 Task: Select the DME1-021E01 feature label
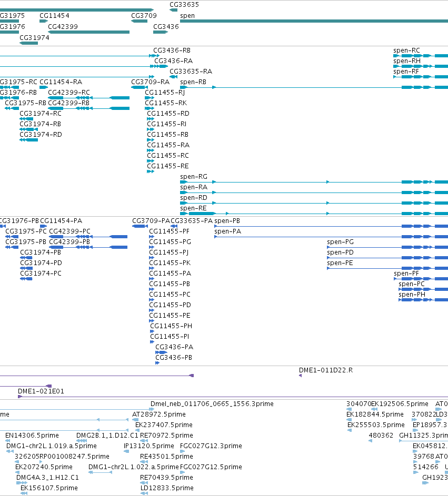(x=41, y=392)
